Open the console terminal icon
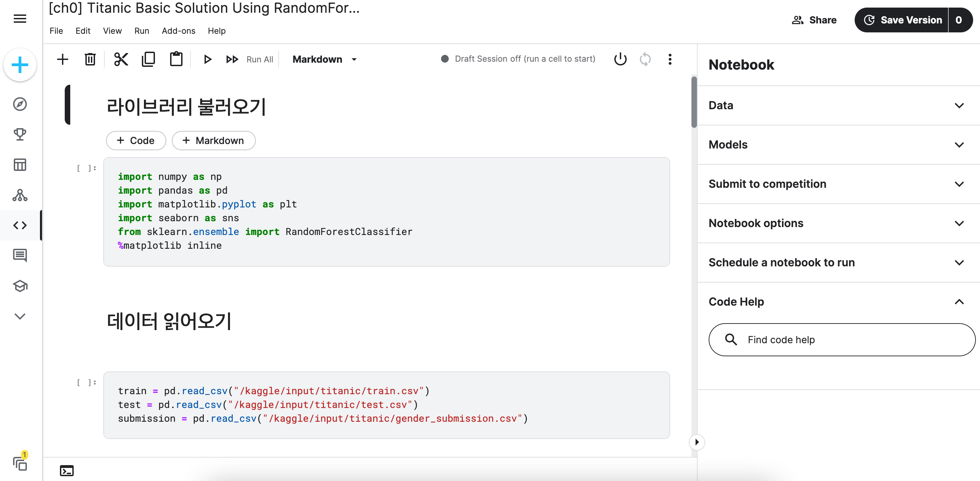The height and width of the screenshot is (481, 980). 66,471
